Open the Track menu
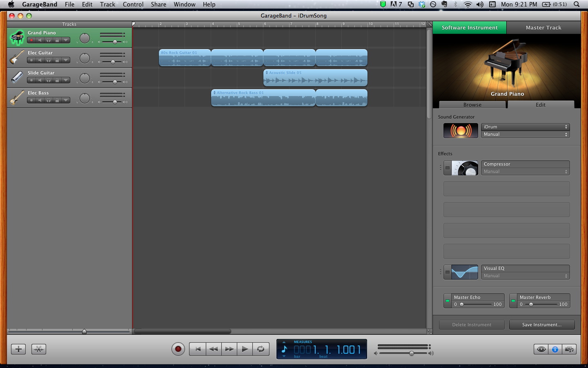This screenshot has width=588, height=368. tap(107, 4)
